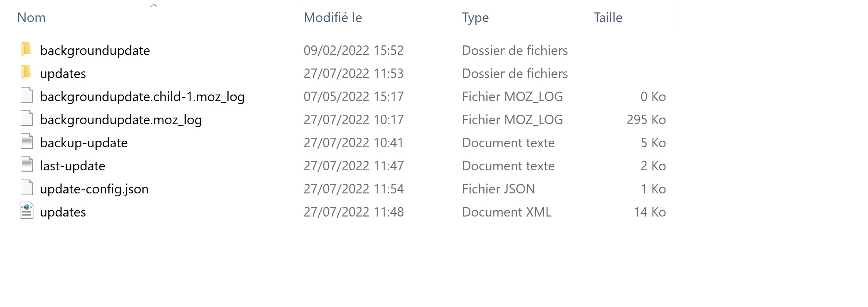Click the update-config.json file icon
This screenshot has width=868, height=307.
click(x=27, y=188)
